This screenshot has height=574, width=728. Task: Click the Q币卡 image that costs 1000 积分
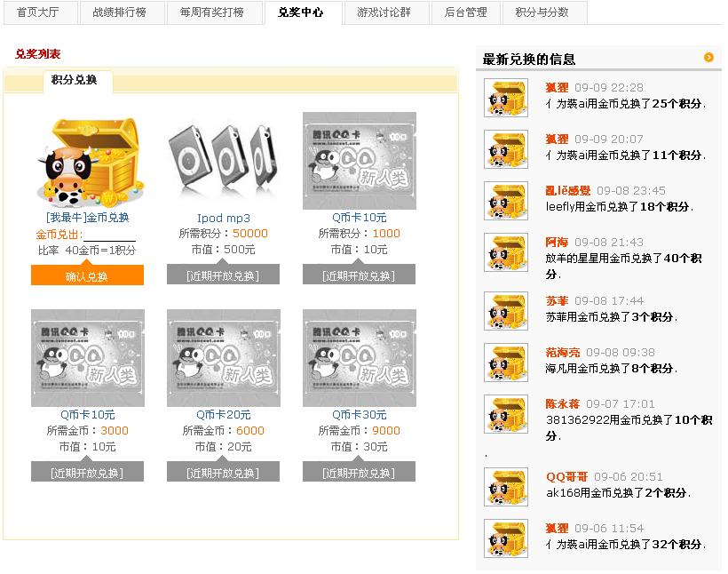tap(360, 161)
